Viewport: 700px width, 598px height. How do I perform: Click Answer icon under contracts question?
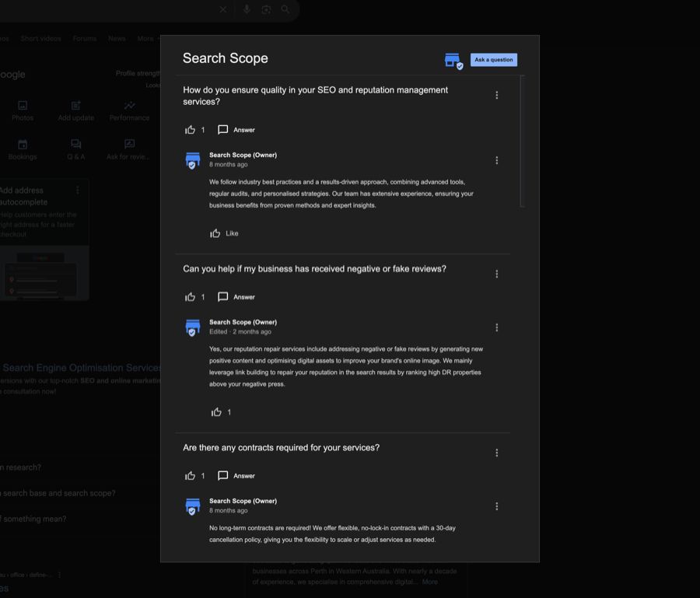pyautogui.click(x=223, y=476)
